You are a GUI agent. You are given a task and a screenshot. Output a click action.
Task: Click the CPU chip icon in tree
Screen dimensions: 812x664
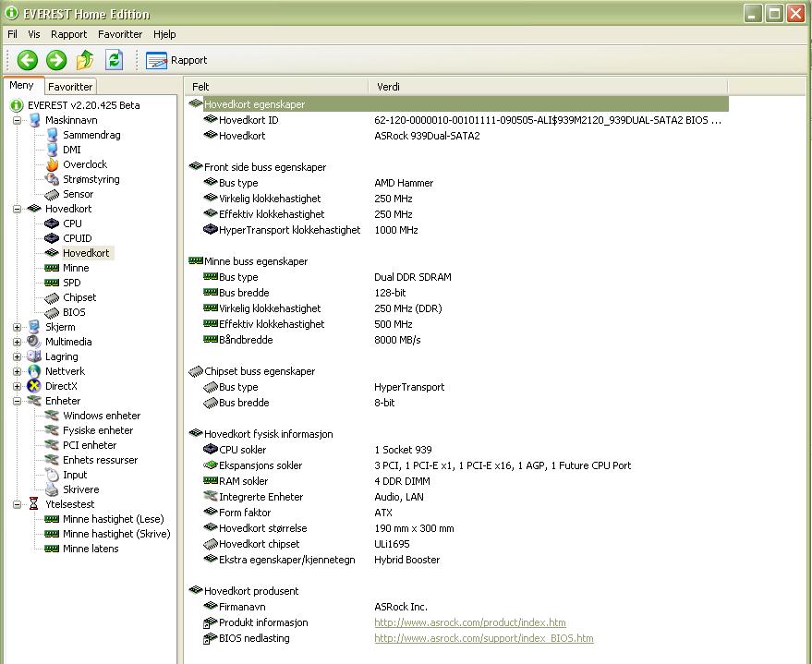point(52,223)
